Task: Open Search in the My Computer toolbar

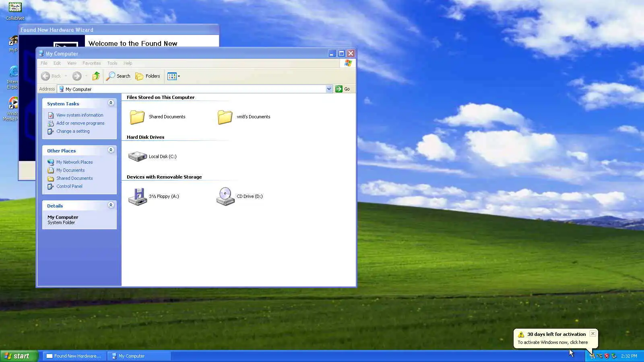Action: point(118,76)
